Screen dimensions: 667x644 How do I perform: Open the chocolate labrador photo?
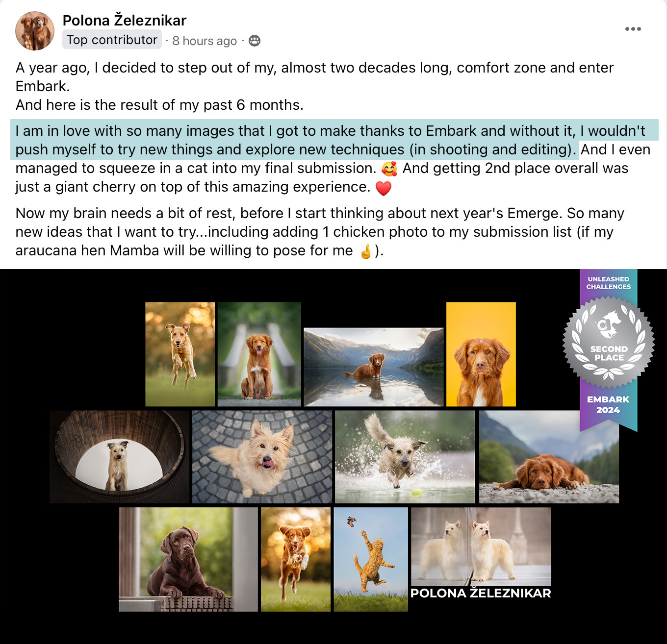click(x=188, y=559)
